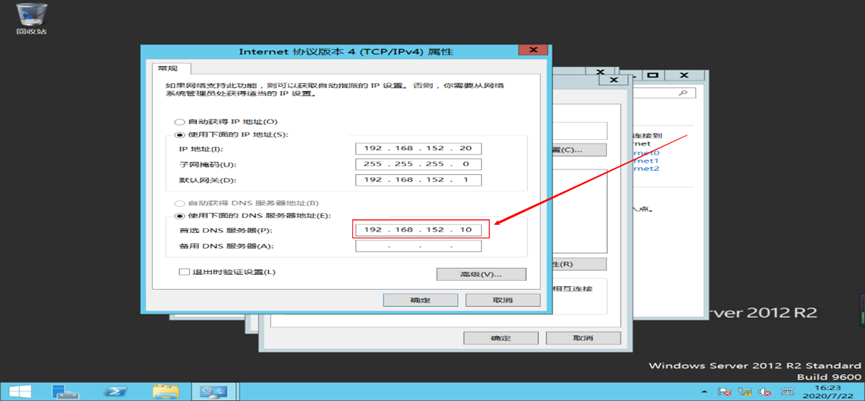Open the Recycle Bin desktop icon
Screen dimensions: 865x401
point(31,18)
